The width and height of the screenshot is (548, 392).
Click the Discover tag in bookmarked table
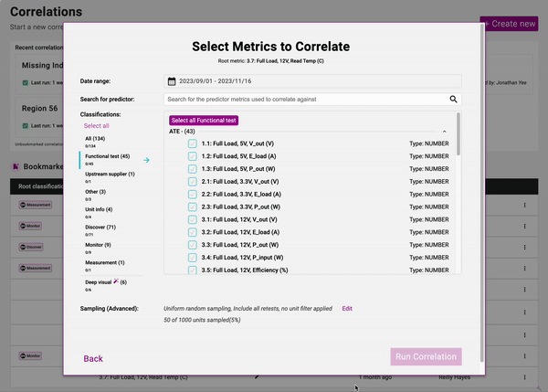coord(31,247)
